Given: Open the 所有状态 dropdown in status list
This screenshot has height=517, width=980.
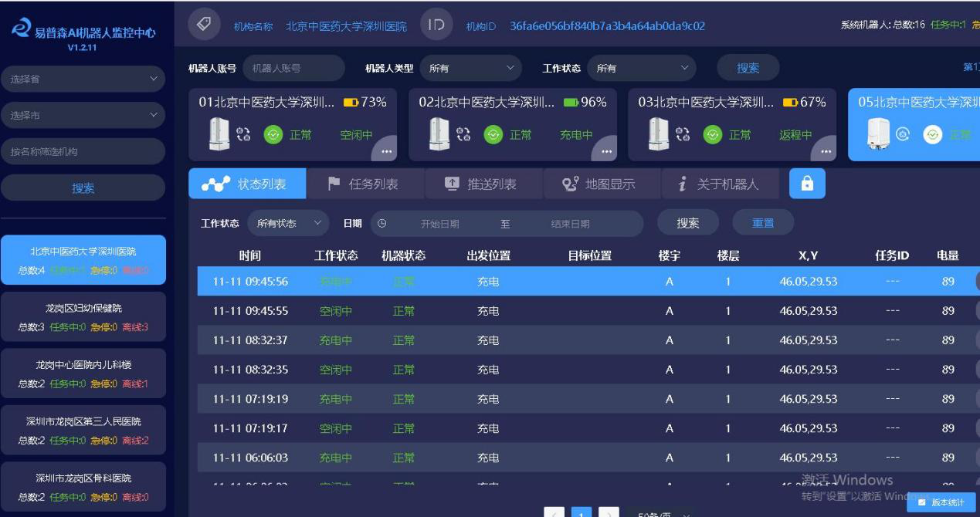Looking at the screenshot, I should (x=288, y=223).
